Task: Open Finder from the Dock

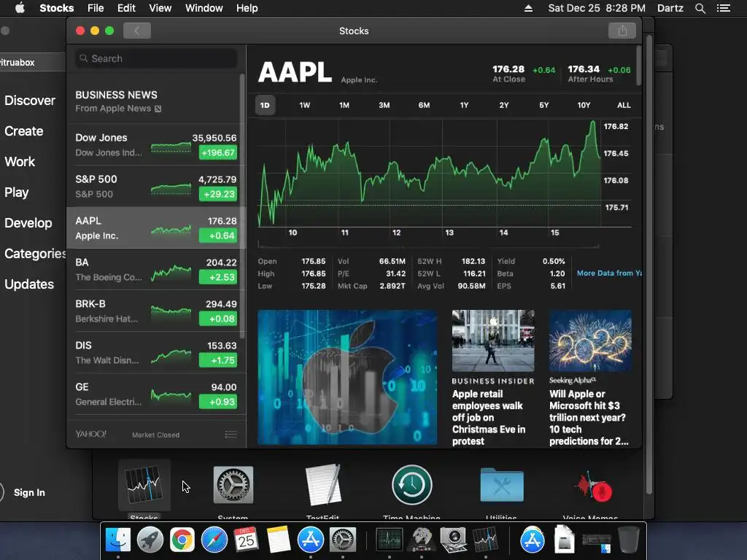Action: click(117, 540)
